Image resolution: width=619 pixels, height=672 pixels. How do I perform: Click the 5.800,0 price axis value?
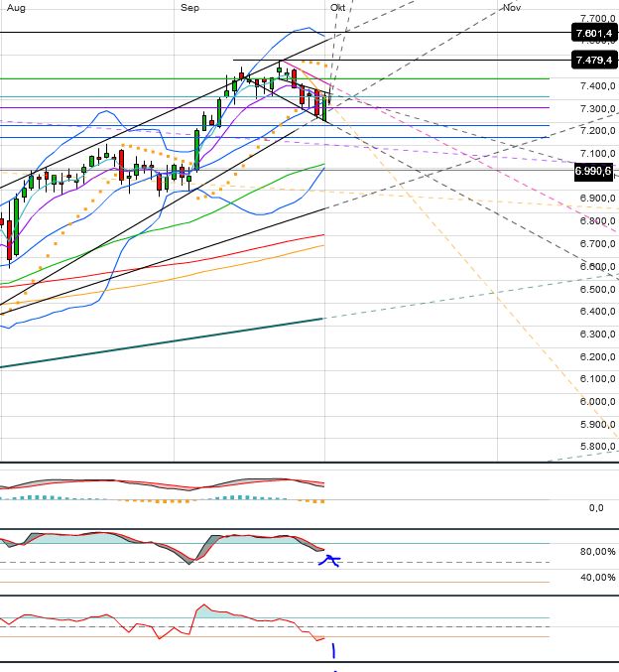point(598,446)
